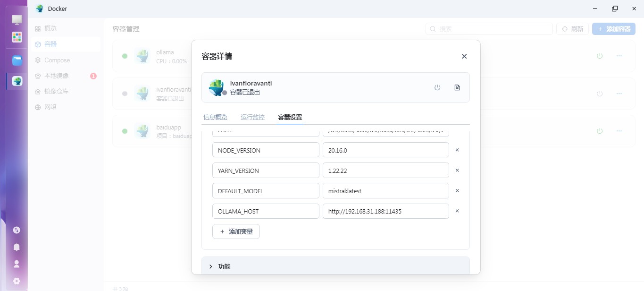Click the search box in container management
The height and width of the screenshot is (291, 644).
[x=489, y=29]
